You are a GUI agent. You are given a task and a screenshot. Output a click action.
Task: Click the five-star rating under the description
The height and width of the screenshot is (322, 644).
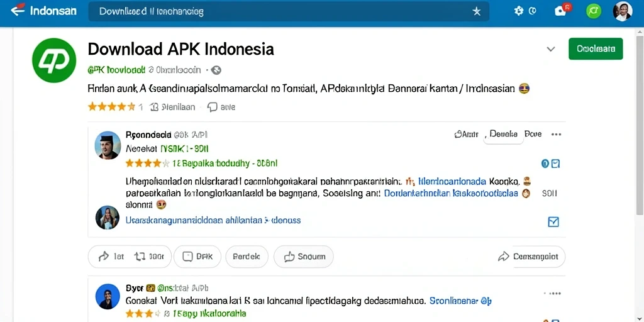(x=112, y=107)
